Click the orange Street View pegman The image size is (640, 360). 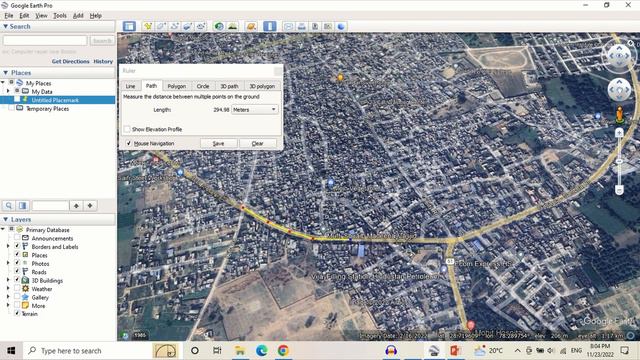pos(620,115)
